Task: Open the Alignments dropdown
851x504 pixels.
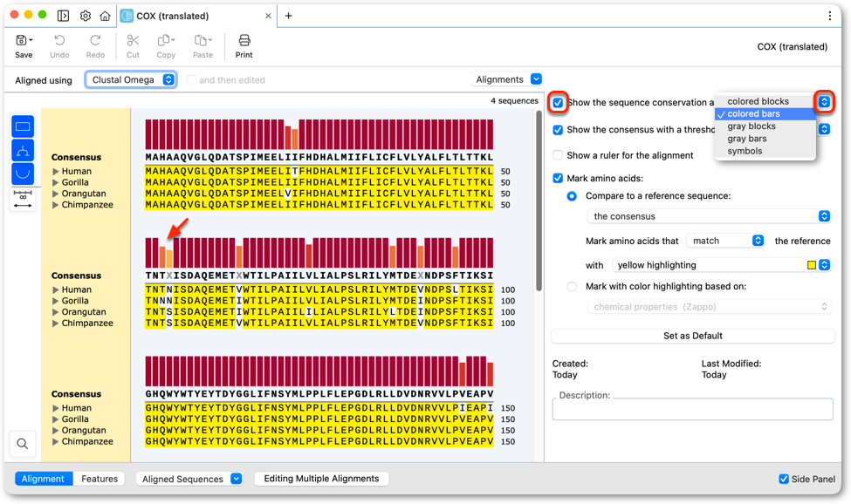Action: 507,79
